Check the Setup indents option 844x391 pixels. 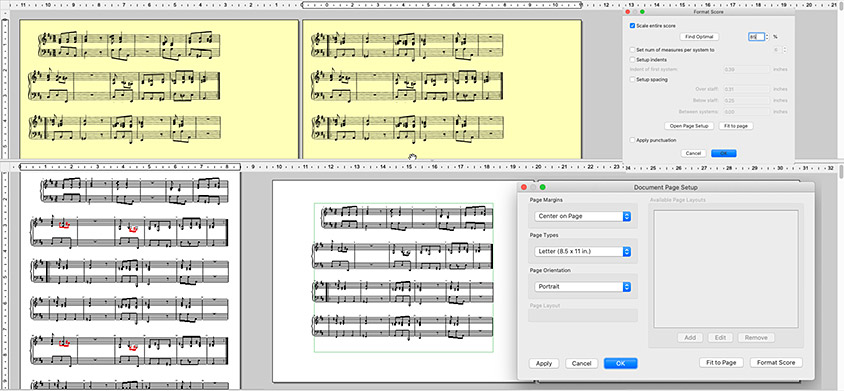point(632,60)
